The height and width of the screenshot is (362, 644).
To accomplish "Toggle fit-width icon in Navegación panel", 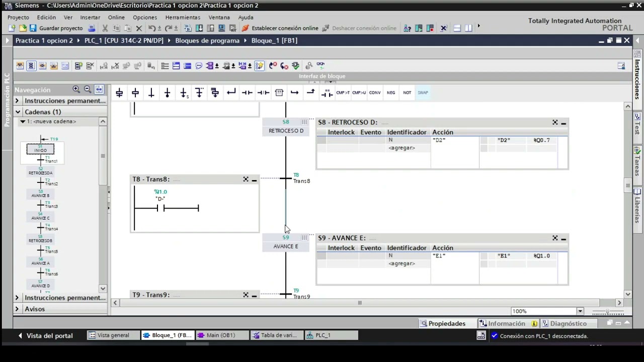I will click(x=99, y=89).
